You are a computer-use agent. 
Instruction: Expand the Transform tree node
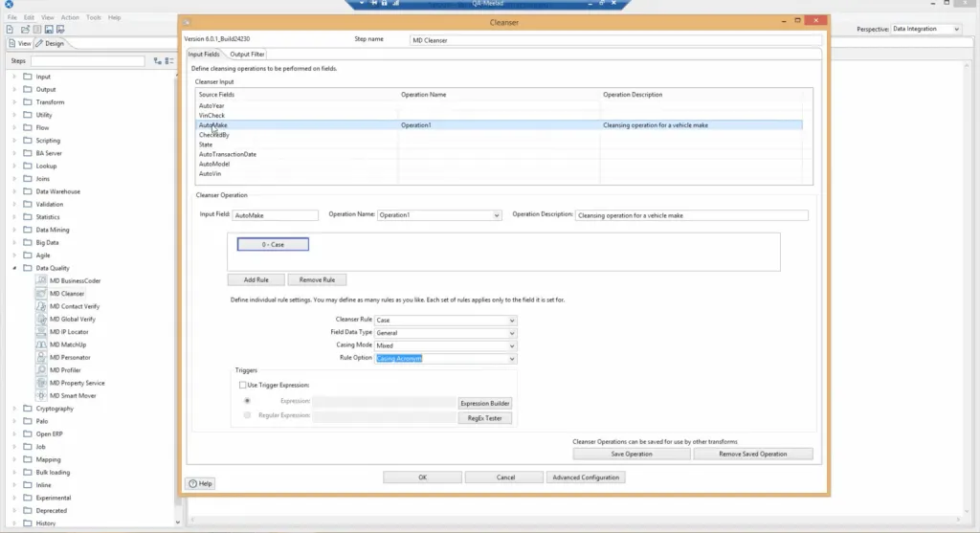click(x=14, y=101)
